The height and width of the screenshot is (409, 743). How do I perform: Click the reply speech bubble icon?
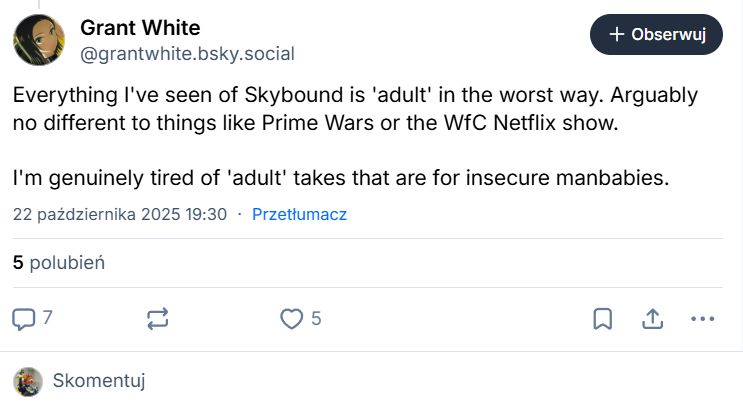point(23,319)
